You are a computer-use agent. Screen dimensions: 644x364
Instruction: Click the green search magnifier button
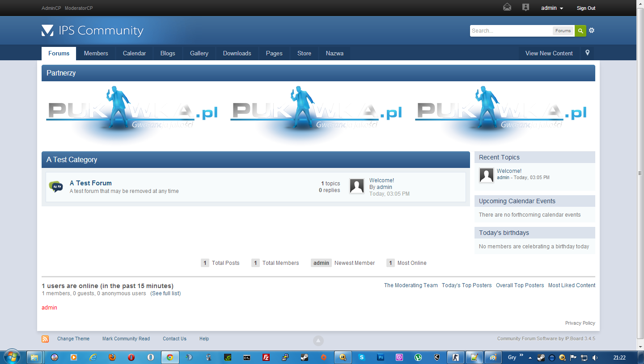point(580,31)
